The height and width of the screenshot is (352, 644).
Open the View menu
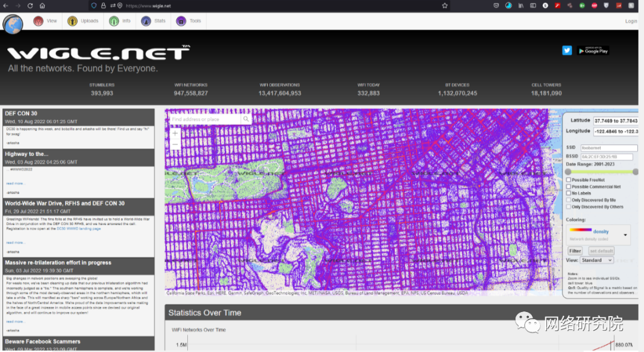(x=45, y=21)
